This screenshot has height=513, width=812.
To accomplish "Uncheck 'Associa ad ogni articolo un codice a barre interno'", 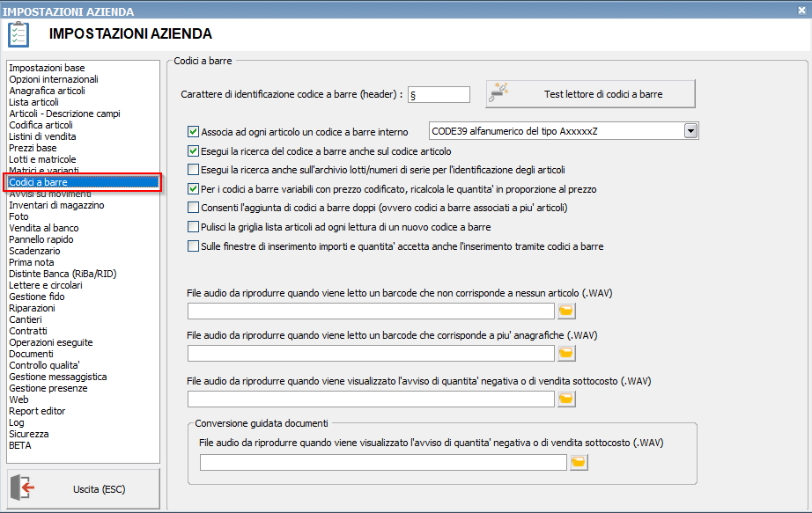I will point(194,132).
